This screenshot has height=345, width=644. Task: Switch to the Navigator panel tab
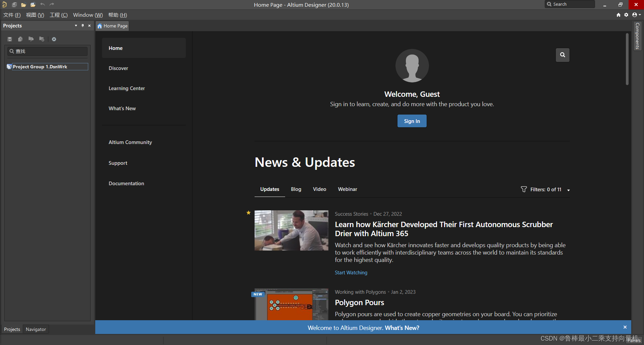pos(36,329)
